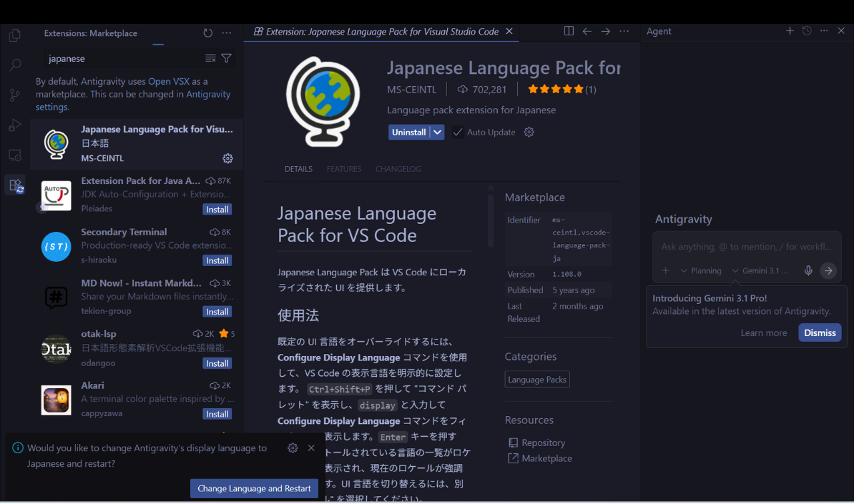Click the microphone voice input icon

[808, 271]
